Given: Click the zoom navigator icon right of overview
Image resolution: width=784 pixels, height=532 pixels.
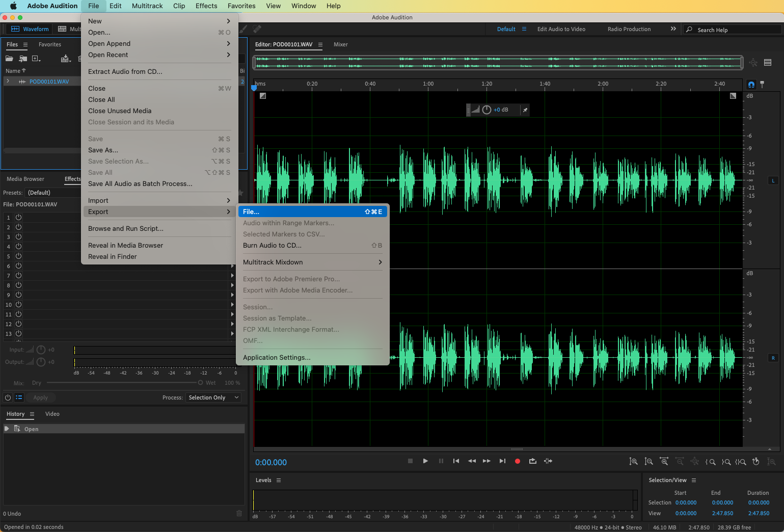Looking at the screenshot, I should click(x=753, y=63).
